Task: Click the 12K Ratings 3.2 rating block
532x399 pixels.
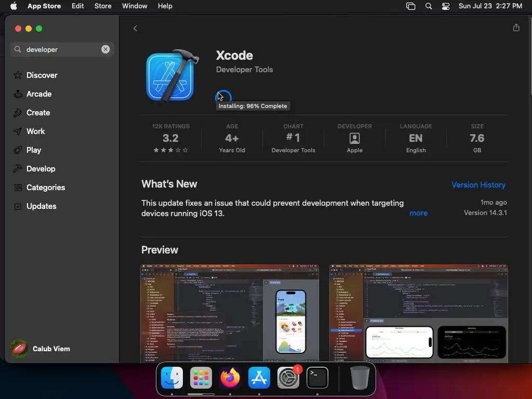Action: tap(170, 138)
